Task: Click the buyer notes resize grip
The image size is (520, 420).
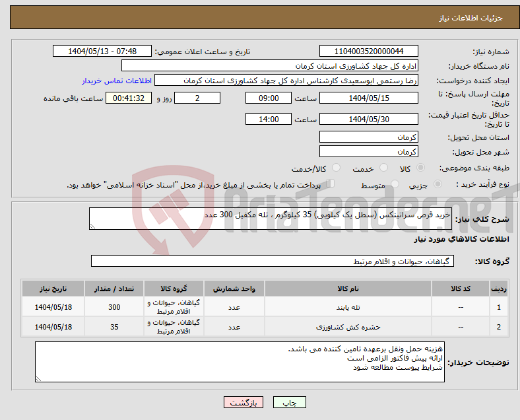Action: [x=38, y=379]
